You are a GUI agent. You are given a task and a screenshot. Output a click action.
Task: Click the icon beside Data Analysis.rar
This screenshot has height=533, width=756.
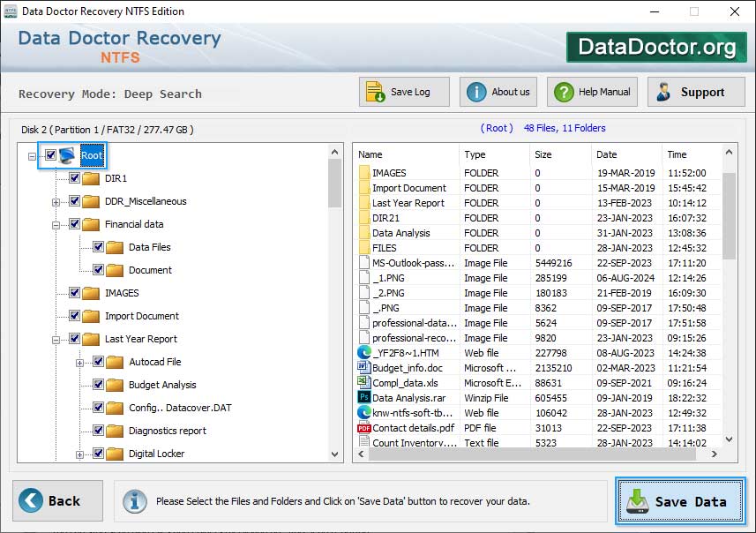coord(363,397)
